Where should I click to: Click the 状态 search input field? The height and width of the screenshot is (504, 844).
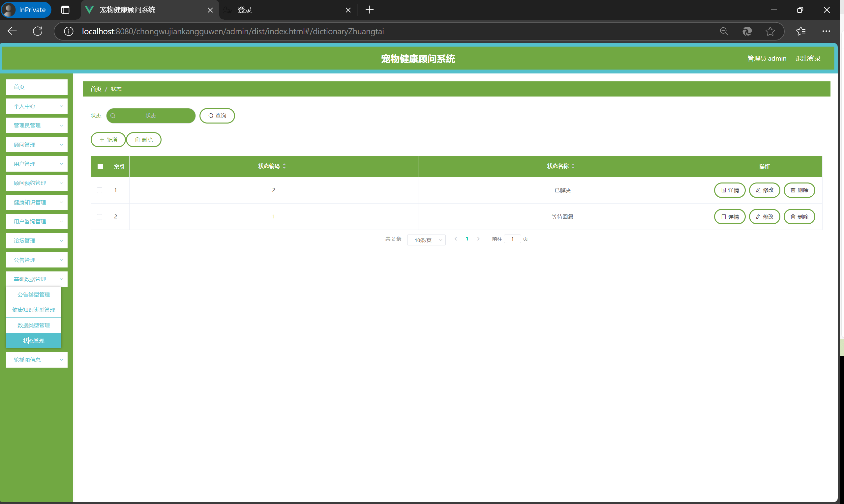pyautogui.click(x=151, y=116)
